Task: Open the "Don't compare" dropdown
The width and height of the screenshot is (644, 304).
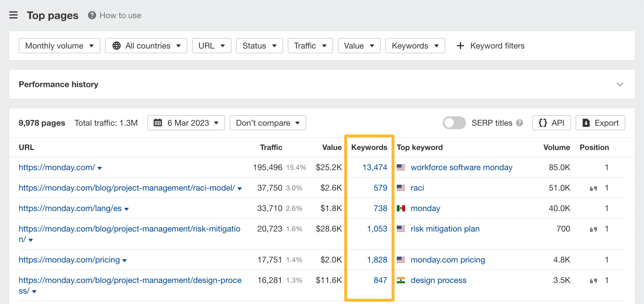Action: tap(267, 123)
